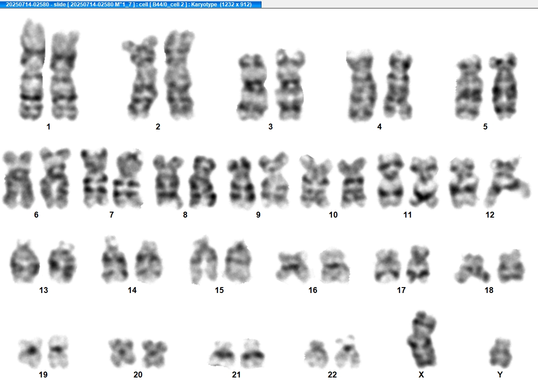This screenshot has height=392, width=538.
Task: Select the right chromosome 9 homolog
Action: pyautogui.click(x=274, y=180)
